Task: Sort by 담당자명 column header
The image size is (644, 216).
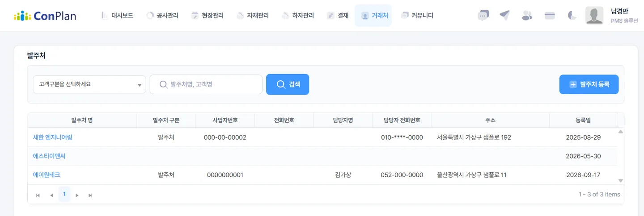Action: 343,120
